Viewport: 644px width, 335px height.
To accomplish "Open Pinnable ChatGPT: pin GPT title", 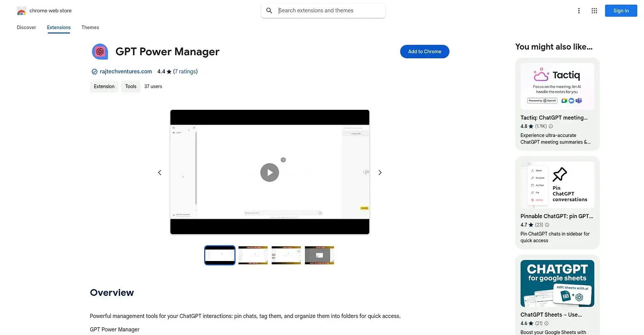I will (x=557, y=216).
